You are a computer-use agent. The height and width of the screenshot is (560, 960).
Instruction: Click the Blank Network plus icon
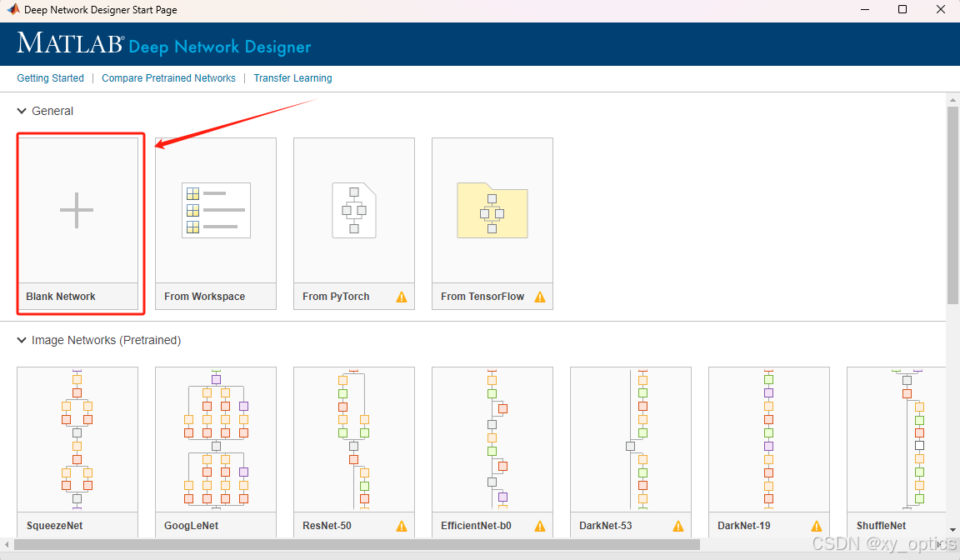pyautogui.click(x=77, y=210)
